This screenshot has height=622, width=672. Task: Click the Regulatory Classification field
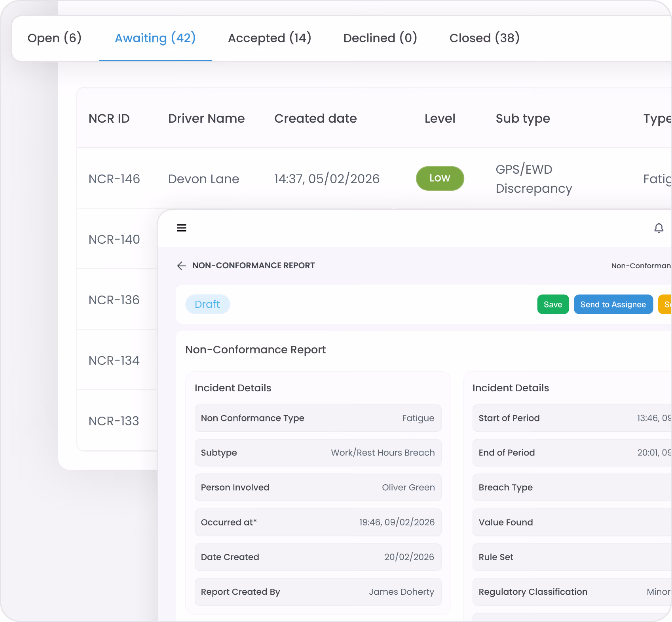click(x=572, y=592)
